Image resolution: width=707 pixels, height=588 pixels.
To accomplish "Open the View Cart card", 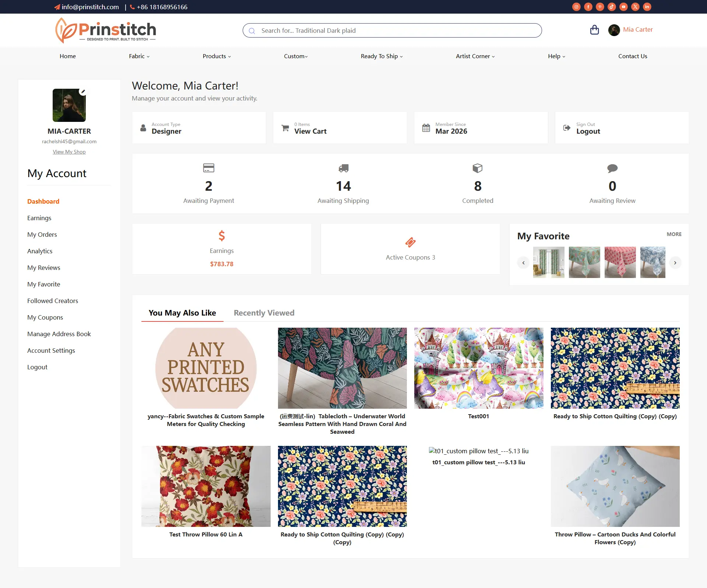I will coord(340,128).
